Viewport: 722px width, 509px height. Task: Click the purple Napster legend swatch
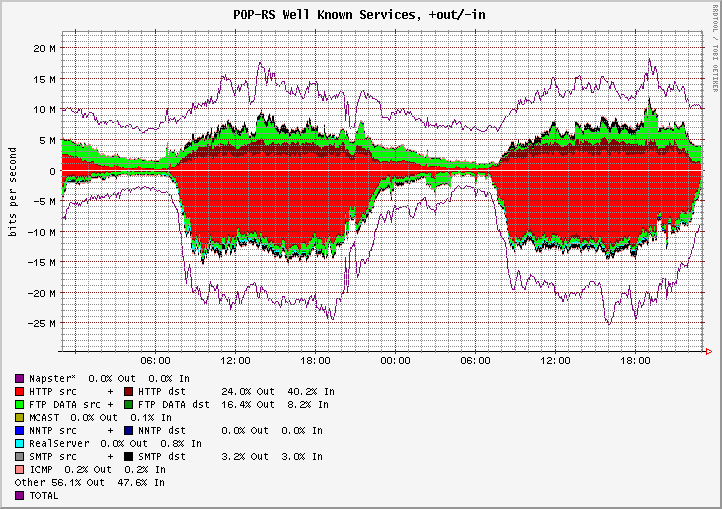coord(19,379)
